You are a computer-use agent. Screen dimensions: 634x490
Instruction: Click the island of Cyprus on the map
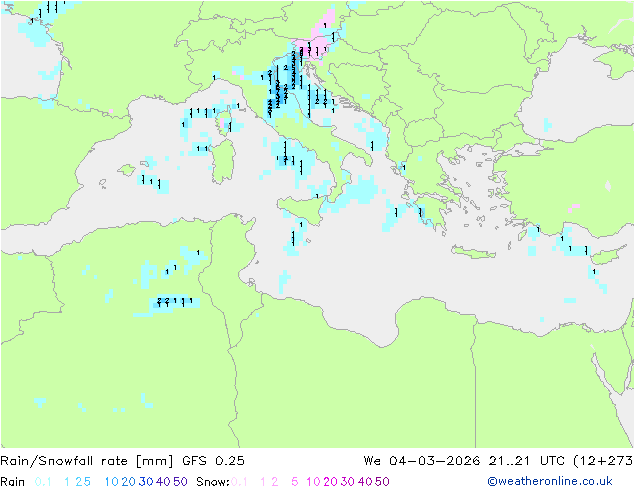[608, 256]
